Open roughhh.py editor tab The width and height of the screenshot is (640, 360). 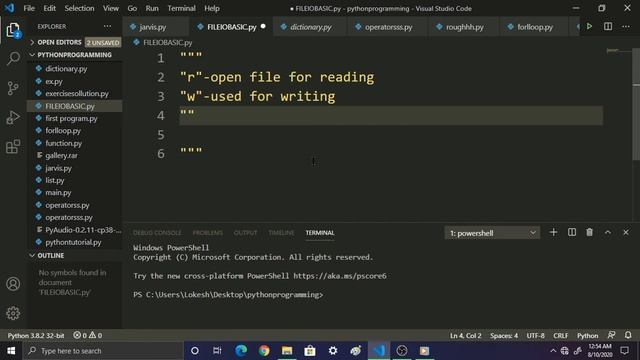tap(464, 27)
